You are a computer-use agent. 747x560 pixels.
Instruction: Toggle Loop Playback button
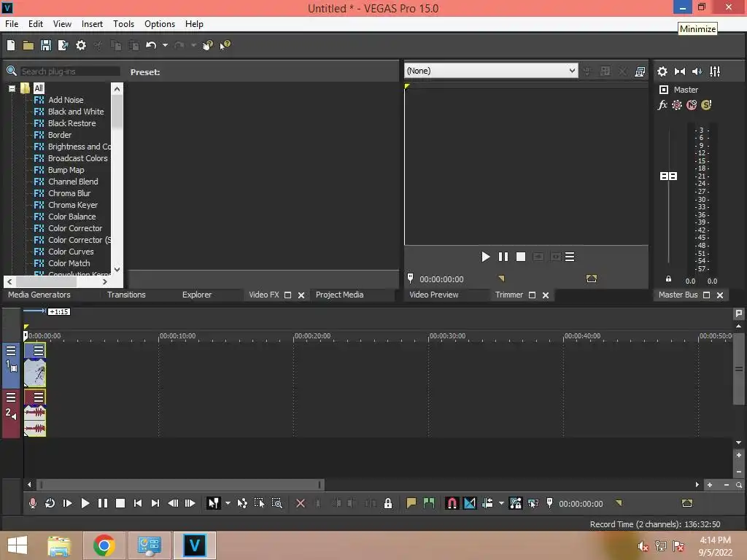click(50, 503)
